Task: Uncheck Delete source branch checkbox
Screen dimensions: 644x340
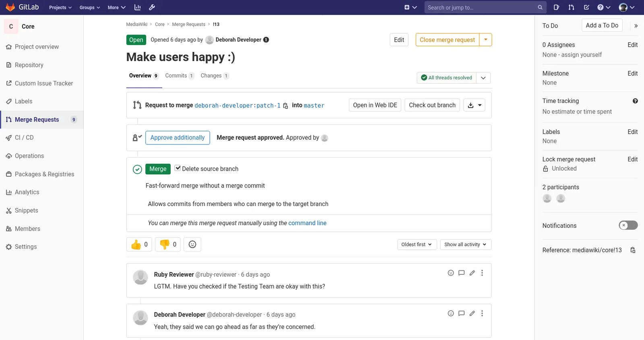Action: [178, 168]
